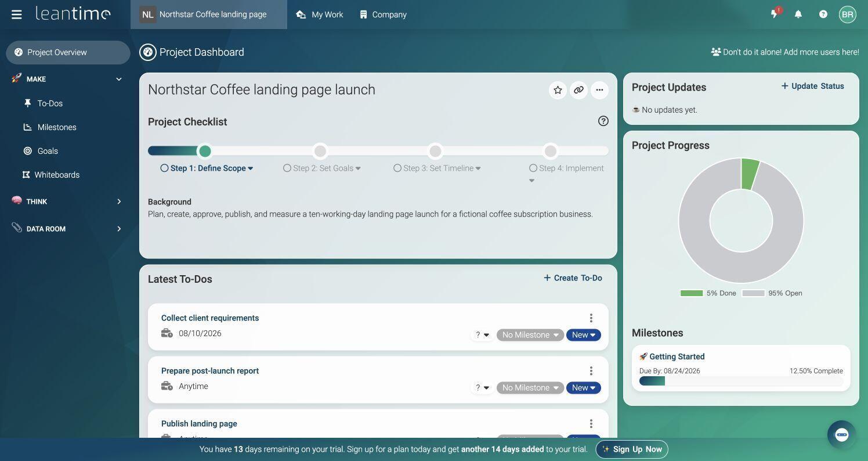
Task: Mark Step 2: Set Goals circle
Action: 287,168
